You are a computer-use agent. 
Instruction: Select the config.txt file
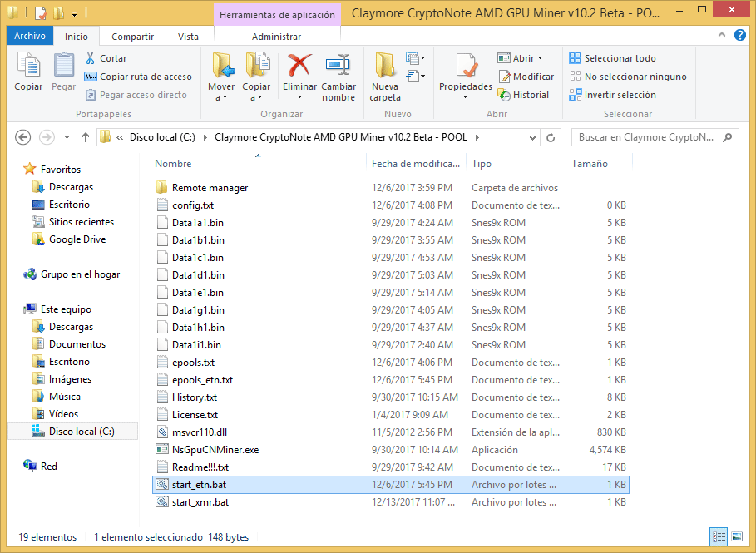pyautogui.click(x=391, y=205)
